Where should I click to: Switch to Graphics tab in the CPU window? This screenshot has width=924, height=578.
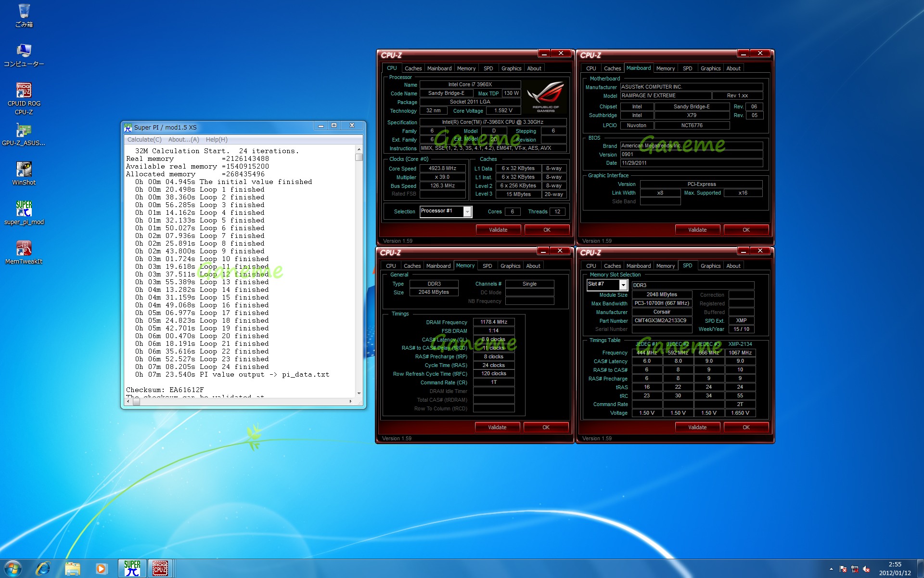pos(511,68)
